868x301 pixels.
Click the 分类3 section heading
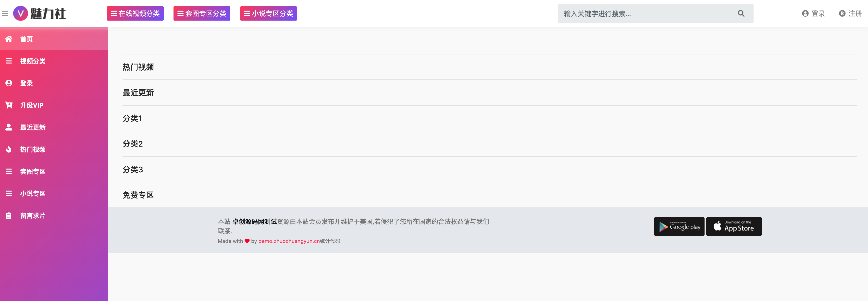click(x=133, y=170)
